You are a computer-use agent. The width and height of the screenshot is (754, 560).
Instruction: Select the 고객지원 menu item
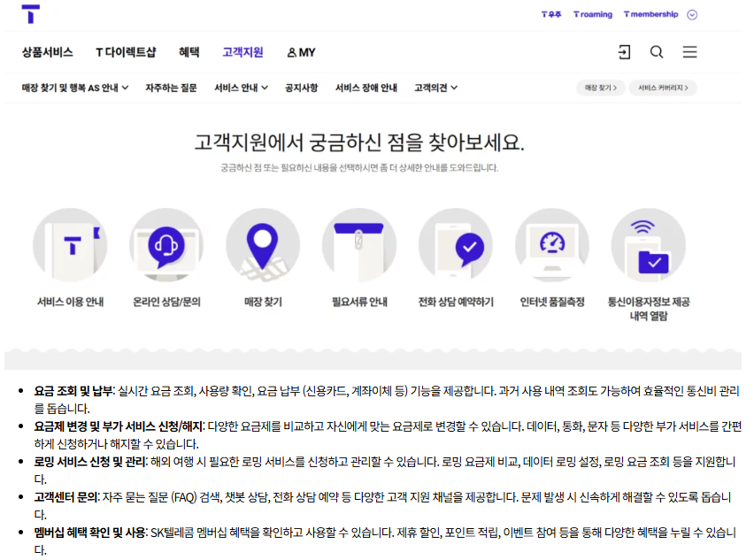click(x=242, y=52)
